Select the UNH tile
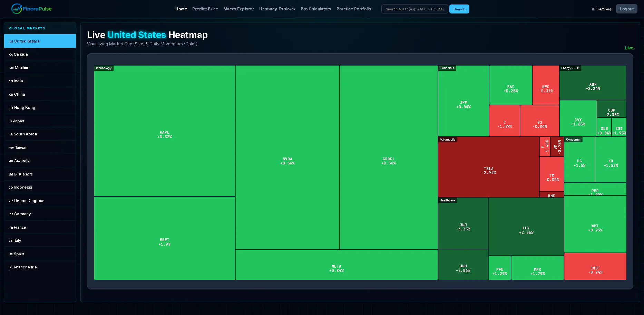The height and width of the screenshot is (315, 644). click(463, 265)
